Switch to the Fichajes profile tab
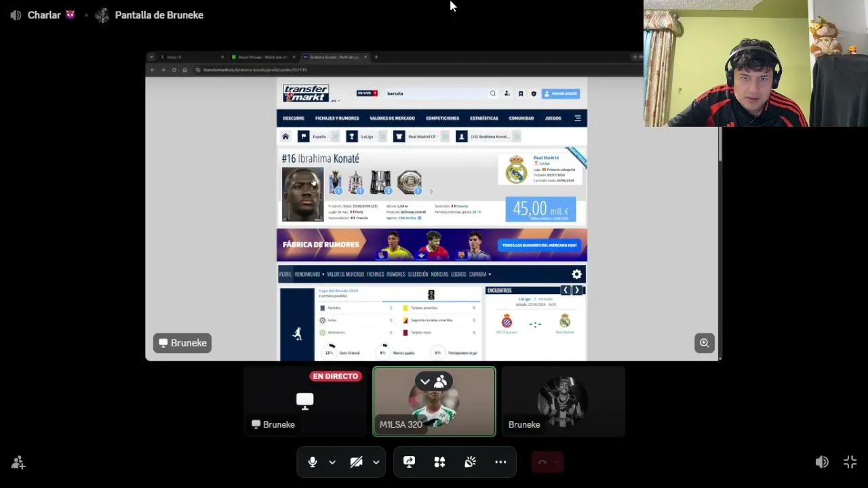868x488 pixels. coord(376,274)
